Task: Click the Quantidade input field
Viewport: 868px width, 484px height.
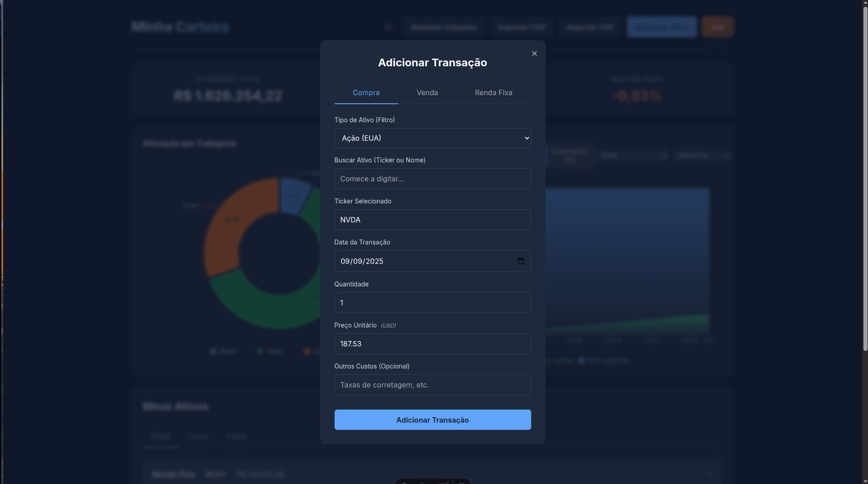Action: pos(432,303)
